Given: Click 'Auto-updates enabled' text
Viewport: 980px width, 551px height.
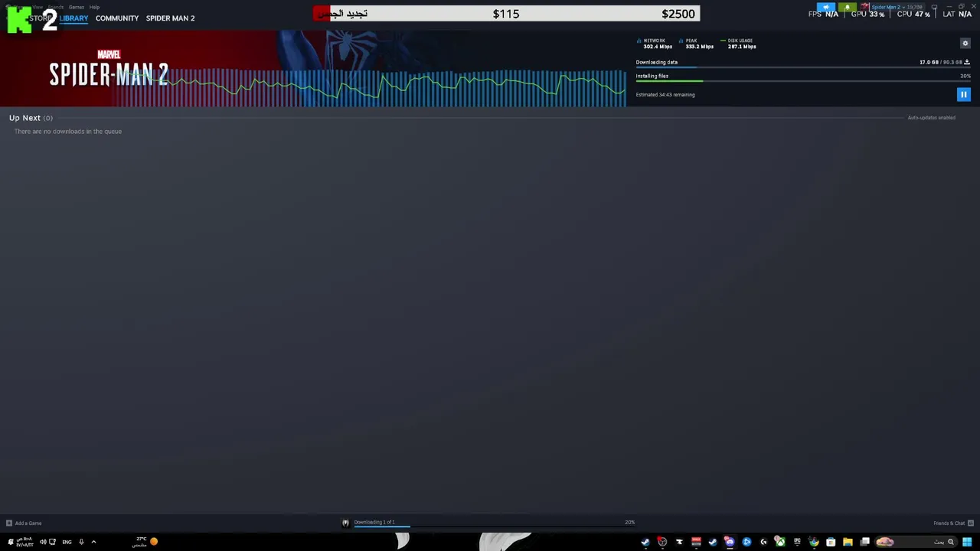Looking at the screenshot, I should pos(931,118).
